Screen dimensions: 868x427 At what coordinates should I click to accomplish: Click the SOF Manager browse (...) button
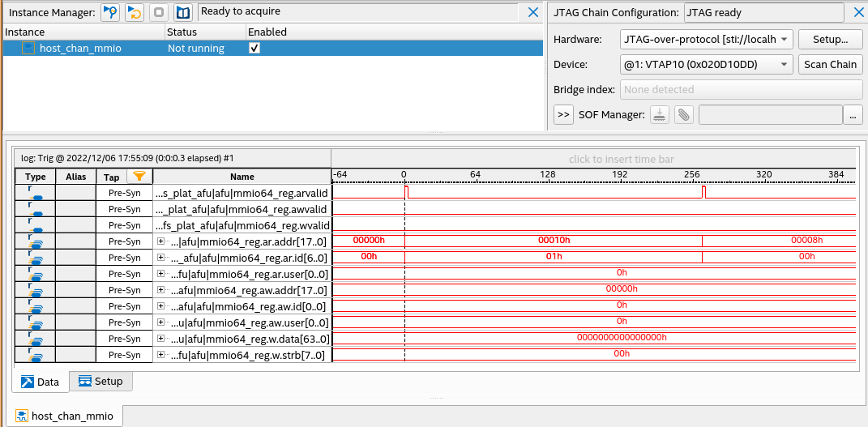[x=853, y=114]
